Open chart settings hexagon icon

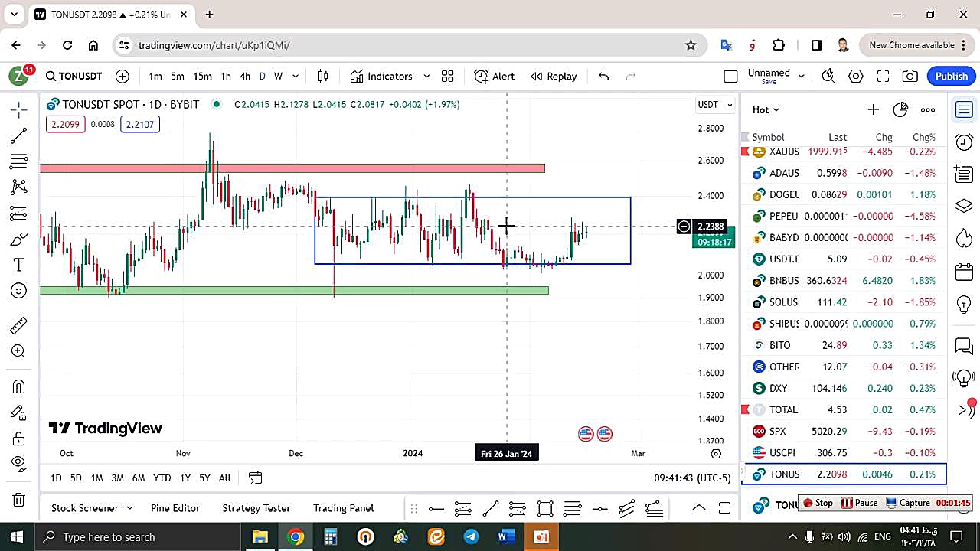tap(856, 76)
